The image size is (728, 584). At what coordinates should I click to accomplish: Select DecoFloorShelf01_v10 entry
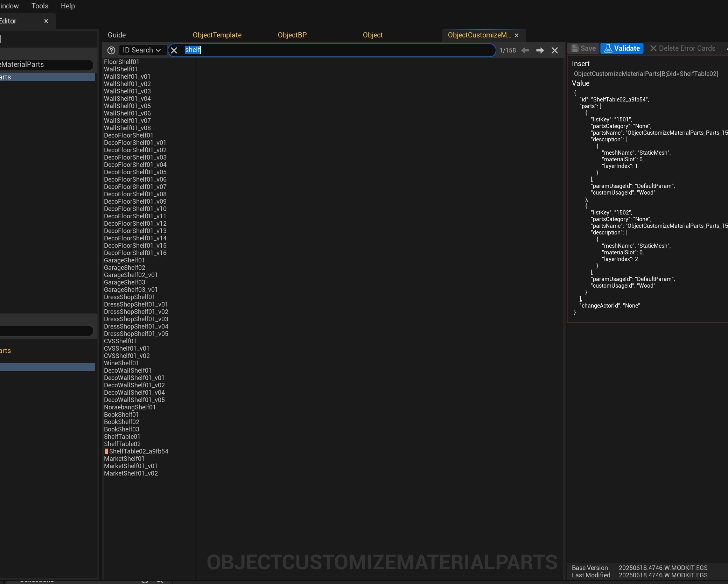point(135,209)
